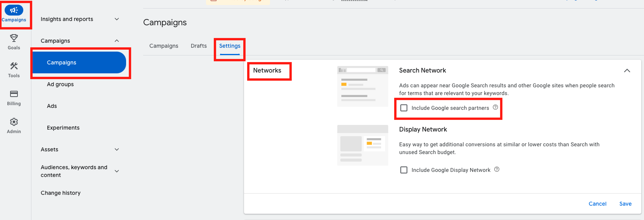Collapse the Networks settings panel
Viewport: 644px width, 220px height.
pos(627,71)
